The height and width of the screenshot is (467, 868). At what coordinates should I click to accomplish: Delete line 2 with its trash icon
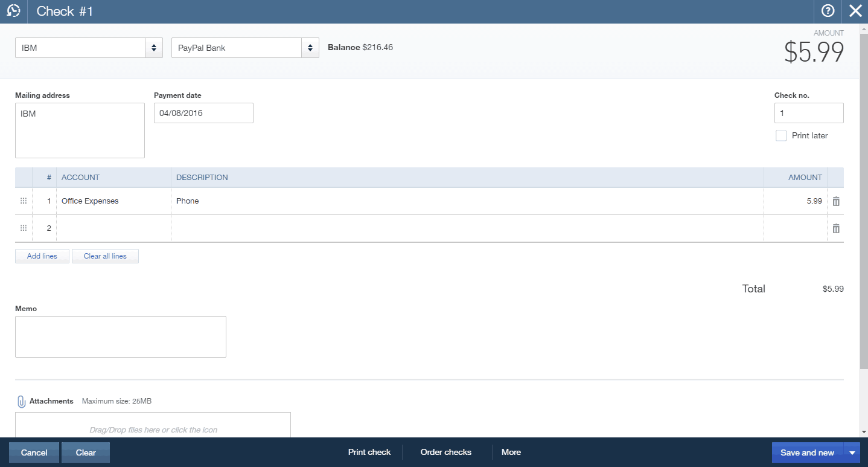835,228
